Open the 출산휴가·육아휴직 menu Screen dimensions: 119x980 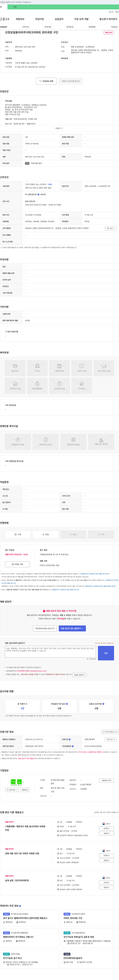pos(108,19)
